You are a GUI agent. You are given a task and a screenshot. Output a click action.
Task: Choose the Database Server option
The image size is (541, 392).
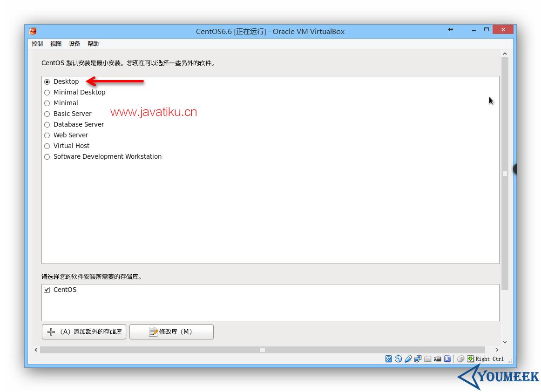coord(47,125)
